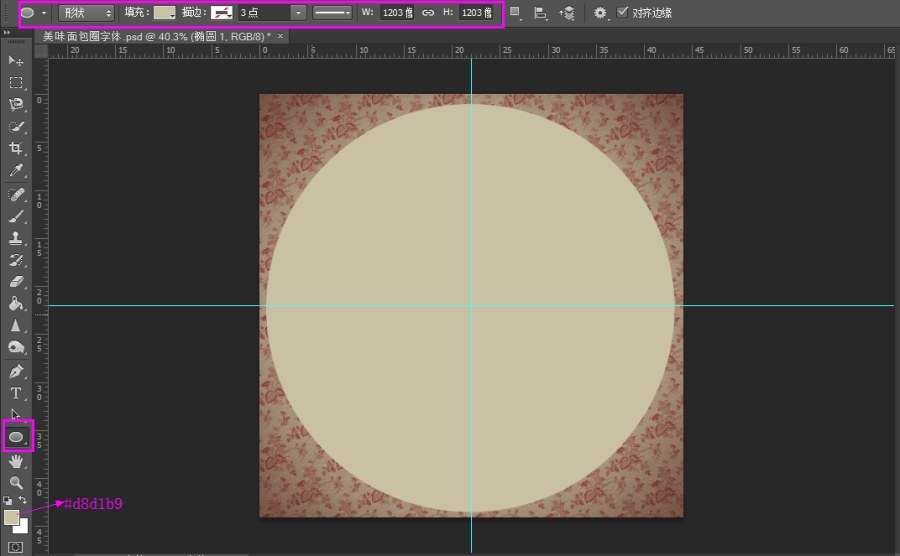Toggle Quick Mask mode
900x556 pixels.
tap(15, 547)
